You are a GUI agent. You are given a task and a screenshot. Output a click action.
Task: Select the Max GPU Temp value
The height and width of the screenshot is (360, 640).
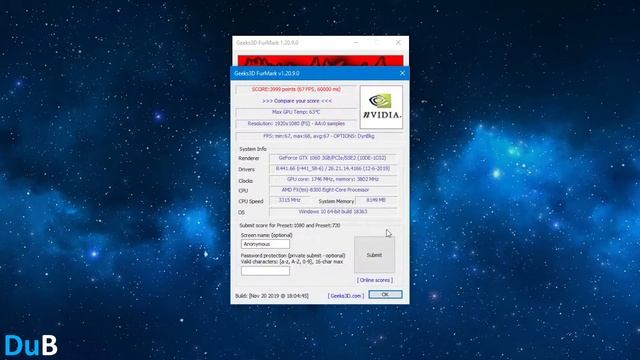click(296, 112)
